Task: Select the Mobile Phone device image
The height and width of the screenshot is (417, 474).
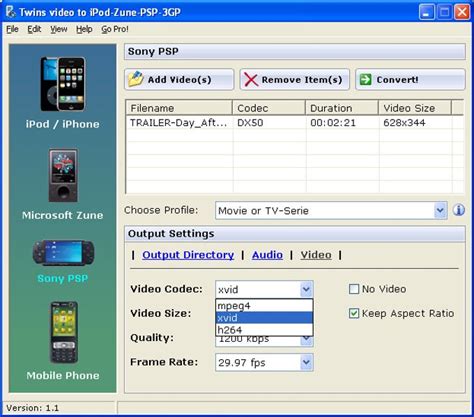Action: [x=64, y=332]
